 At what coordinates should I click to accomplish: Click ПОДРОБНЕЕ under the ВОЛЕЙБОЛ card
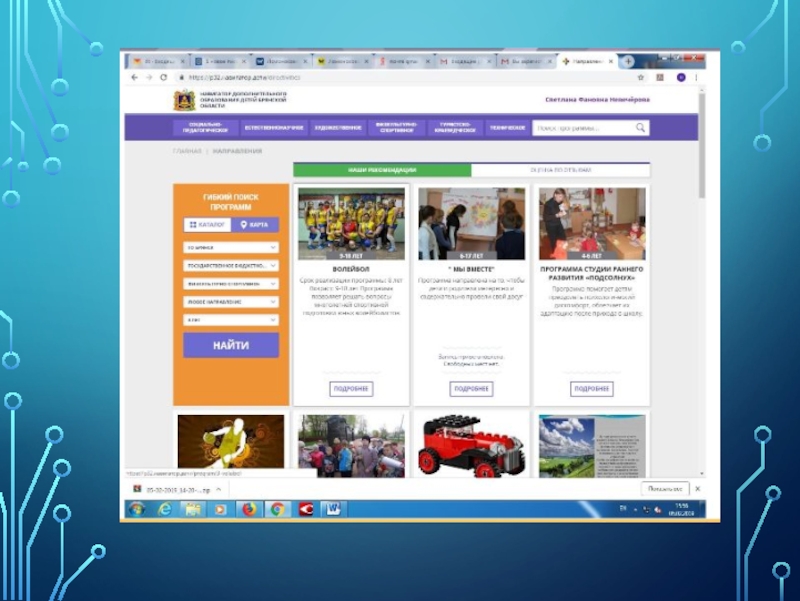pyautogui.click(x=351, y=389)
